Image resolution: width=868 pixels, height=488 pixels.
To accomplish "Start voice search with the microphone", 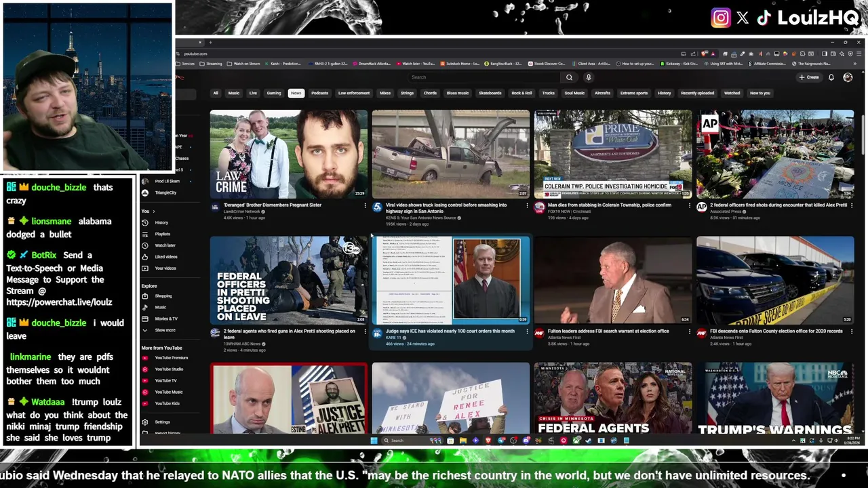I will click(589, 77).
